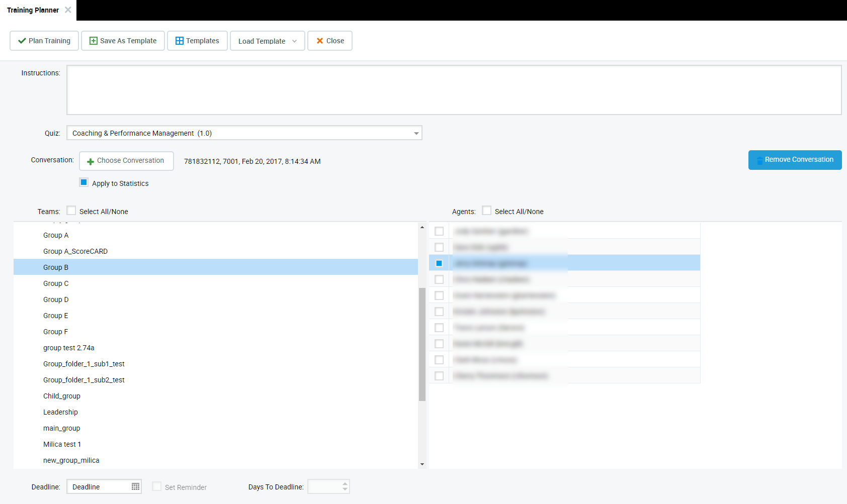Select Group C in teams list
Screen dimensions: 847x504
[56, 283]
